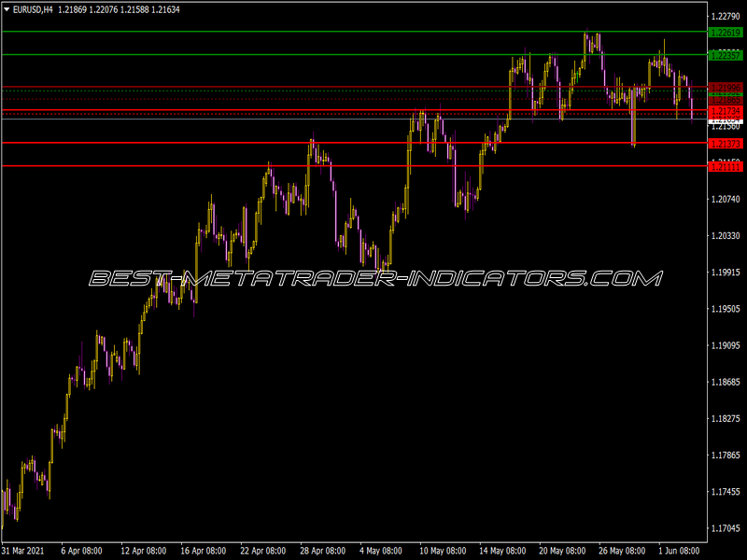Viewport: 747px width, 560px height.
Task: Click the OHLC values 1.21869 1.22076 1.21588 1.21634
Action: click(120, 9)
